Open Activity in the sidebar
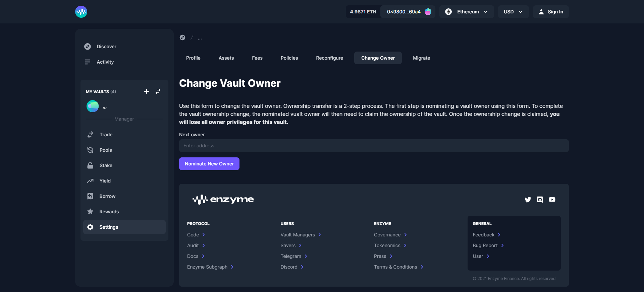 pos(124,62)
